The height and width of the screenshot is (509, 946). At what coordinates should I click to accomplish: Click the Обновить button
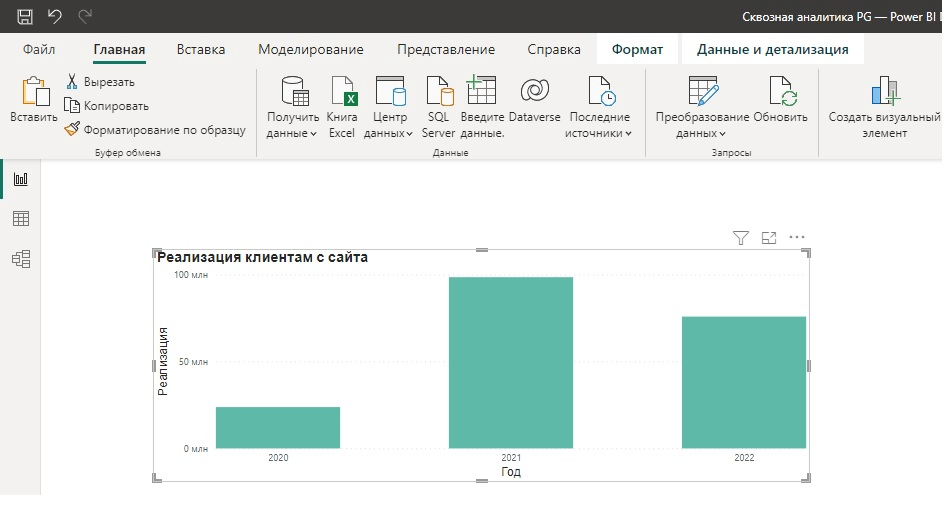coord(780,107)
